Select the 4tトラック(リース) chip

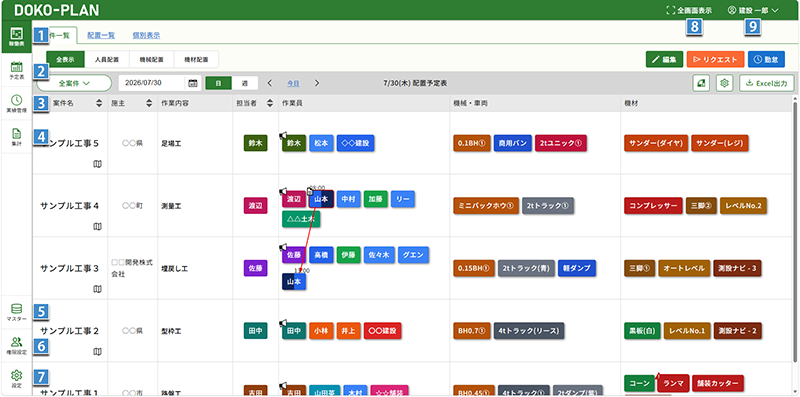click(529, 331)
